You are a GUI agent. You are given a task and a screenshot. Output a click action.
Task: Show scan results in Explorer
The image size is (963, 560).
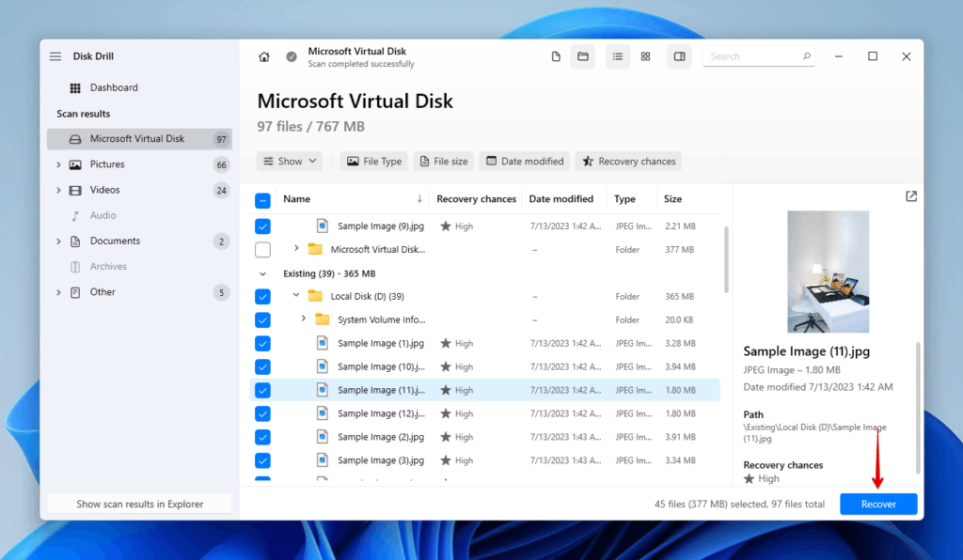pyautogui.click(x=138, y=503)
